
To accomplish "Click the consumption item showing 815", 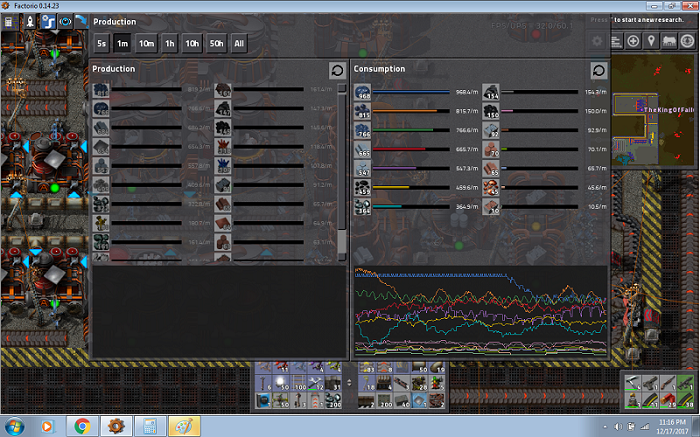I will pos(362,111).
